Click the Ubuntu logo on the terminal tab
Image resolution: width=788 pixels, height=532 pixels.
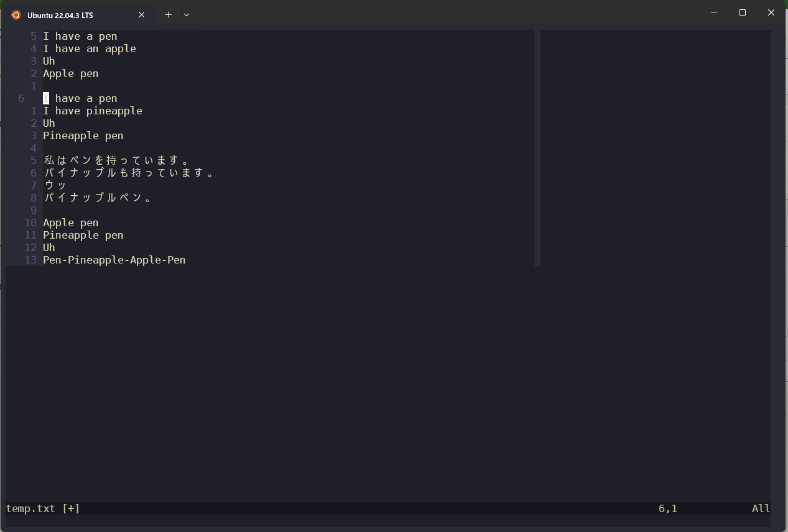(15, 14)
